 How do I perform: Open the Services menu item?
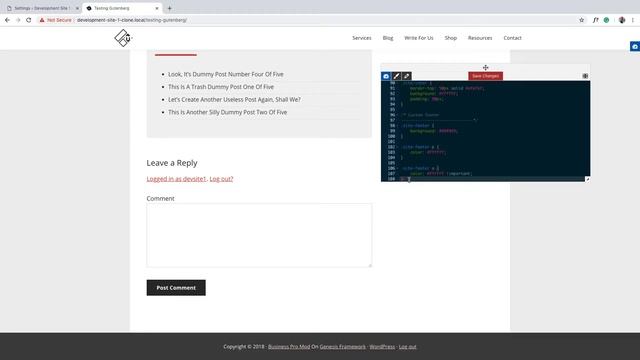point(362,38)
